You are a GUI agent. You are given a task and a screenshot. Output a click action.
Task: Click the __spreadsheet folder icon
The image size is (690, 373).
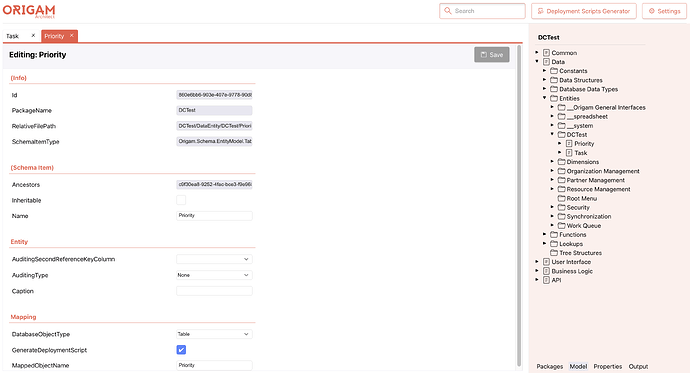click(562, 117)
